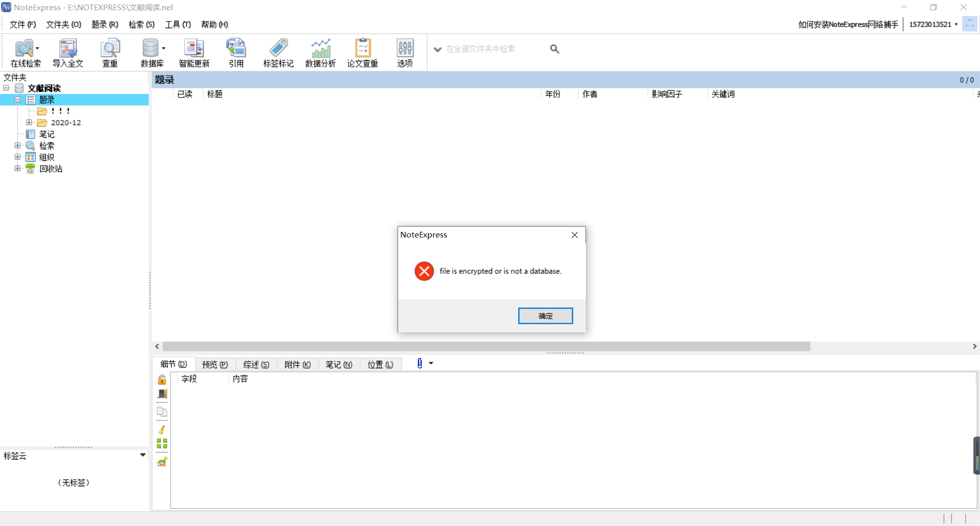Click the search magnifier icon
This screenshot has height=526, width=980.
(555, 49)
